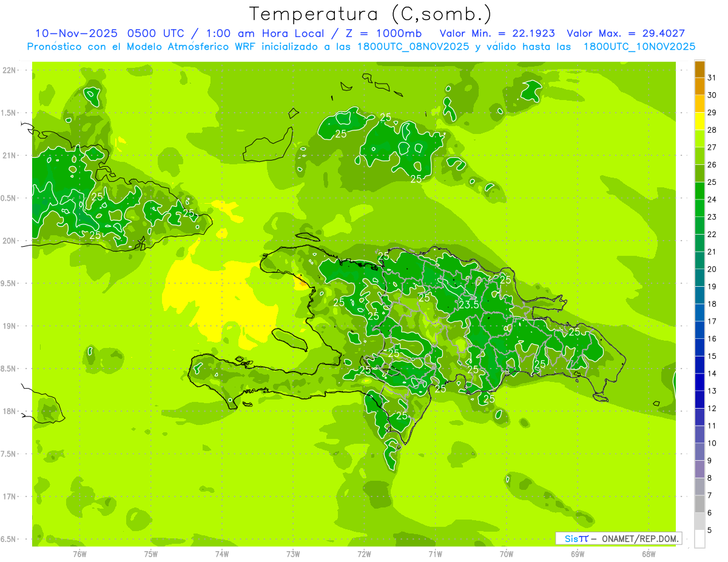
Task: Click the legend value '7'
Action: click(x=710, y=495)
